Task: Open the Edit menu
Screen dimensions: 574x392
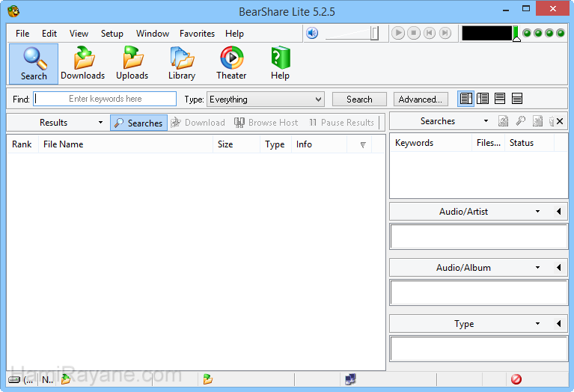Action: (x=49, y=34)
